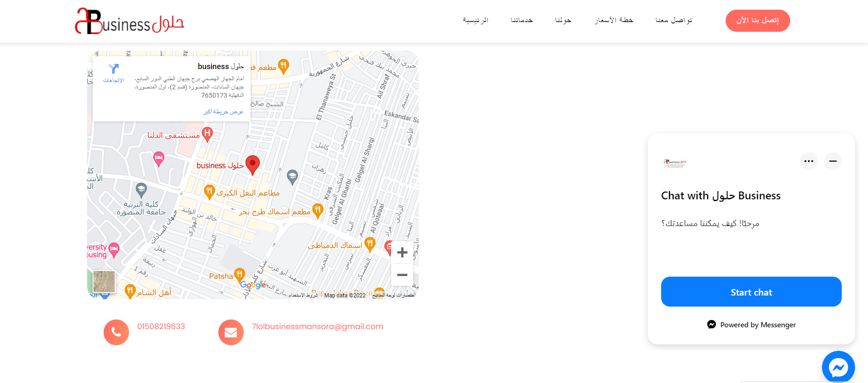Open chat widget options (three dots)

tap(809, 161)
